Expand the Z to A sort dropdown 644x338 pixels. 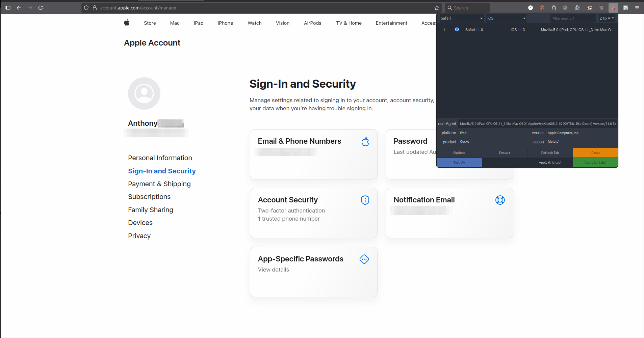607,18
